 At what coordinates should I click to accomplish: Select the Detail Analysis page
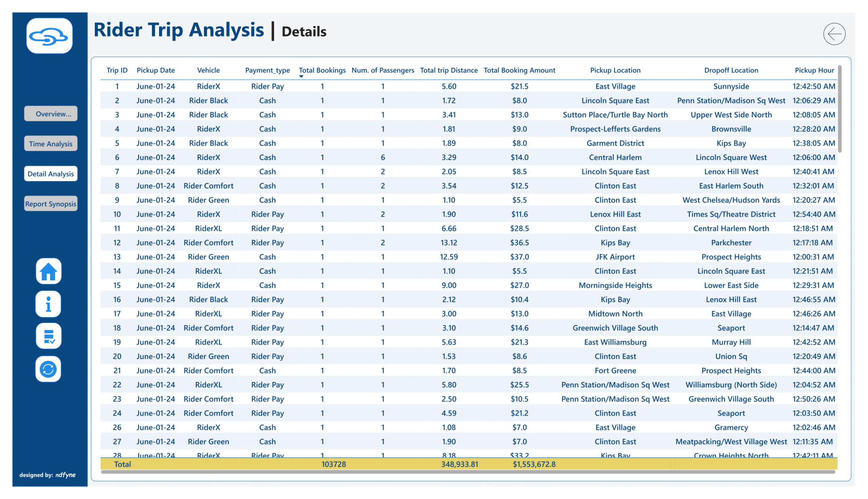pyautogui.click(x=51, y=174)
